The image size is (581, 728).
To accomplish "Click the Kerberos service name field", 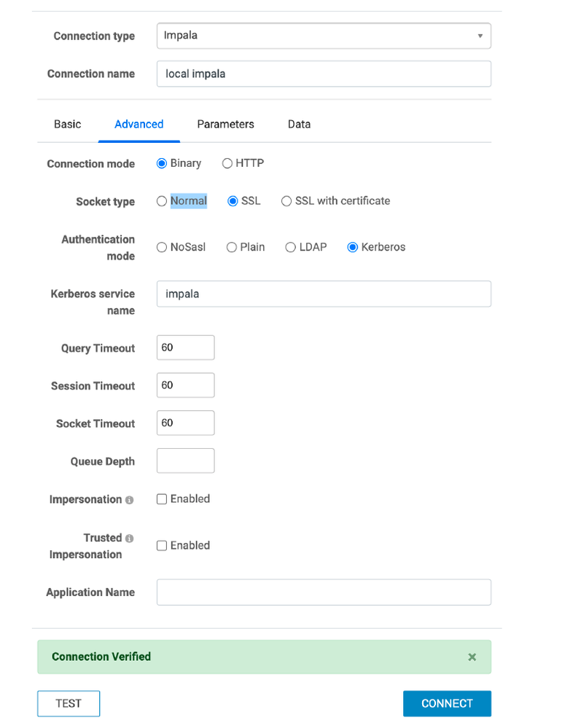I will pos(323,294).
